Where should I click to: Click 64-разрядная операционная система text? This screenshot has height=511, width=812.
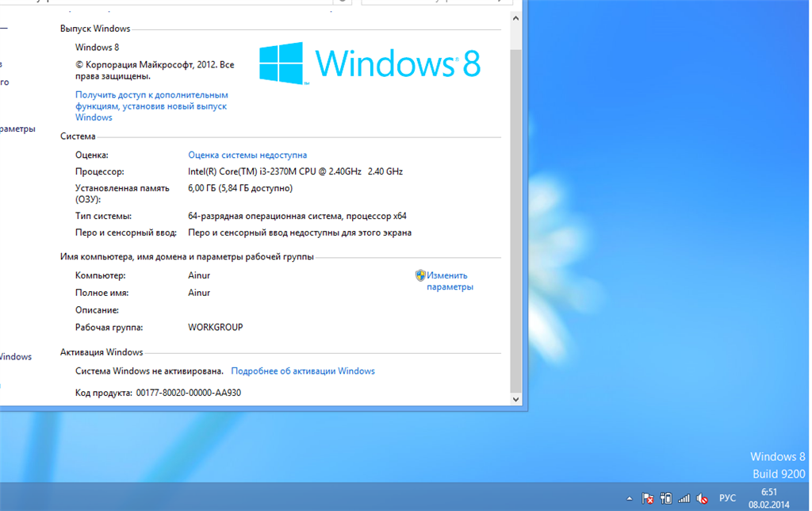[297, 216]
